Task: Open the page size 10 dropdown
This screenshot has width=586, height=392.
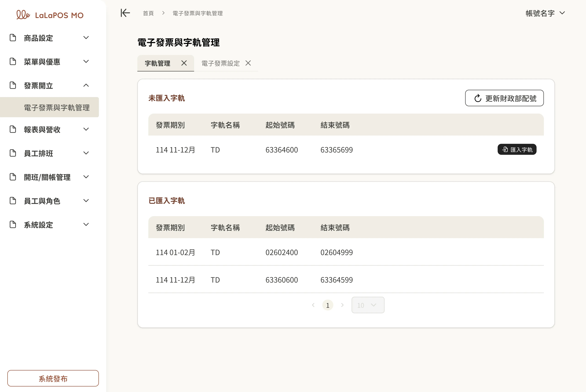Action: [368, 305]
